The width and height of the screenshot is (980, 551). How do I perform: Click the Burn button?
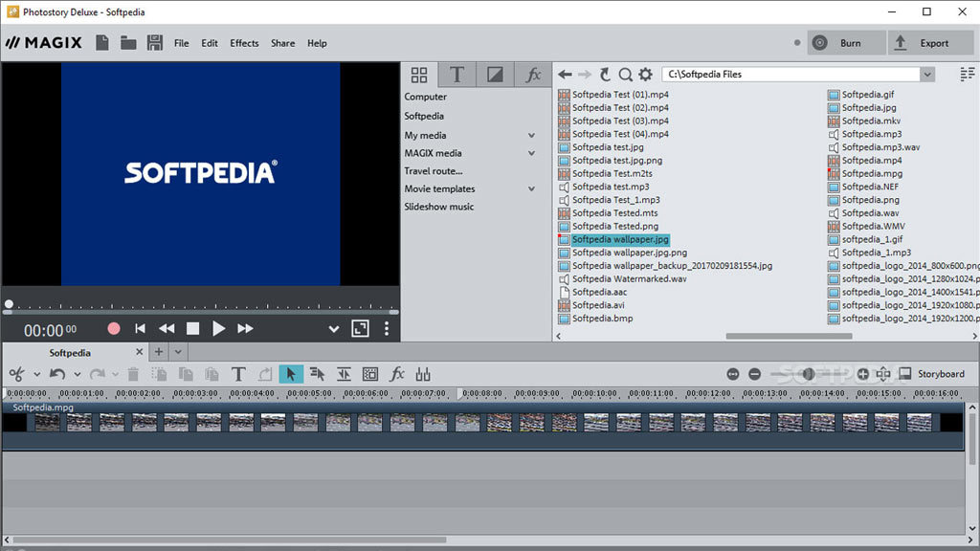[846, 43]
